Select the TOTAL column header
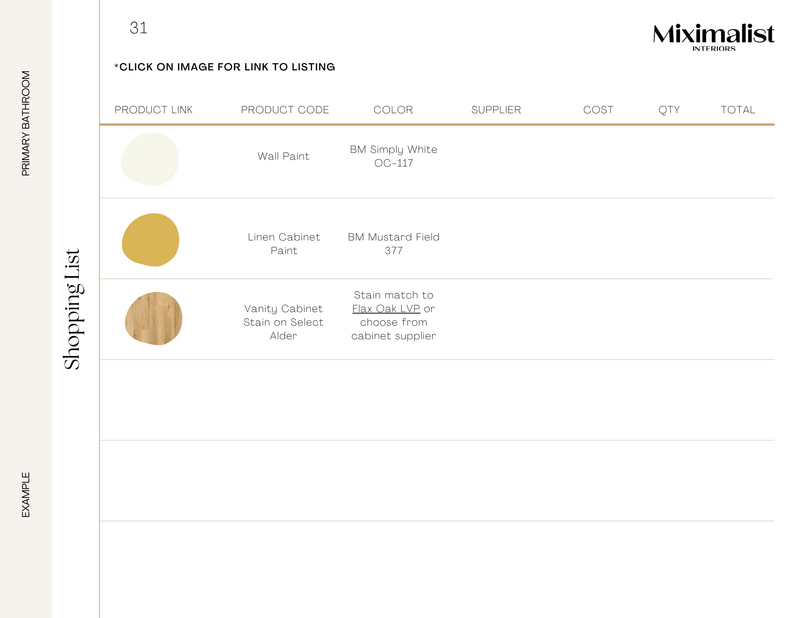Screen dimensions: 800x618 pos(738,110)
